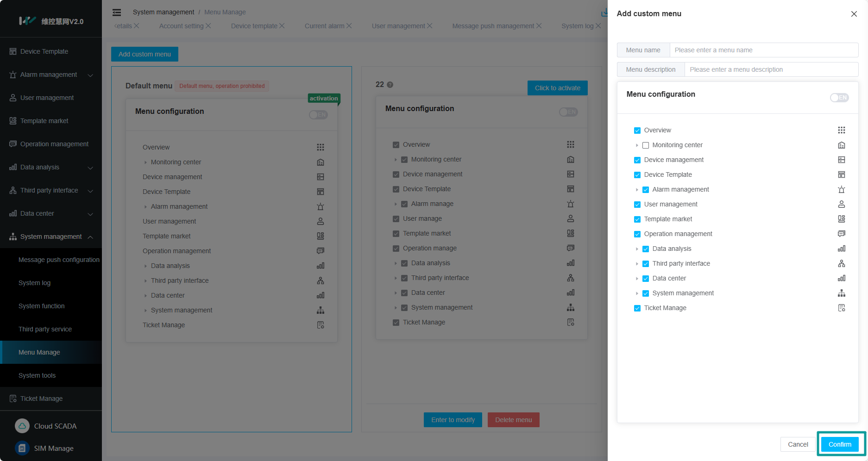Screen dimensions: 868x461
Task: Switch to the Current alarm tab
Action: coord(324,26)
